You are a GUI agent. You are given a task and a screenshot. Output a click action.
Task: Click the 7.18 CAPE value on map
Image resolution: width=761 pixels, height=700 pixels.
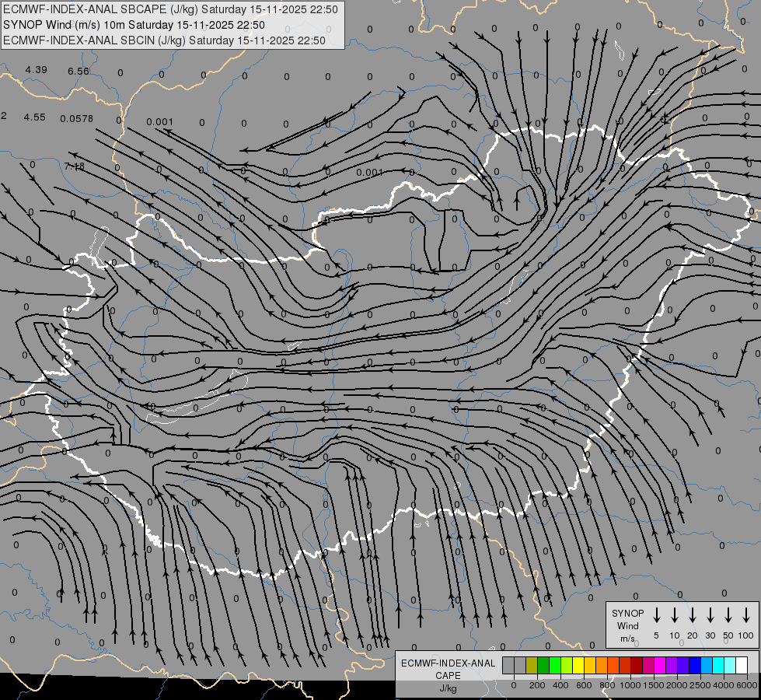pyautogui.click(x=75, y=166)
